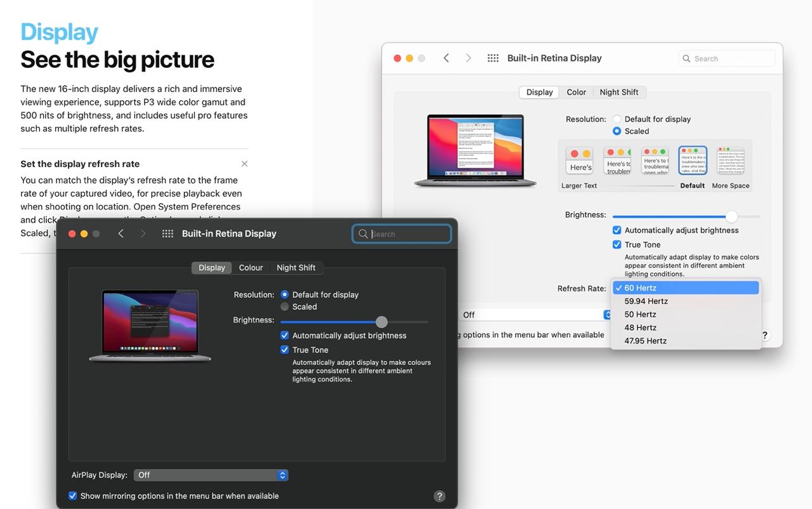Toggle True Tone in dark window
The image size is (812, 509).
[285, 350]
